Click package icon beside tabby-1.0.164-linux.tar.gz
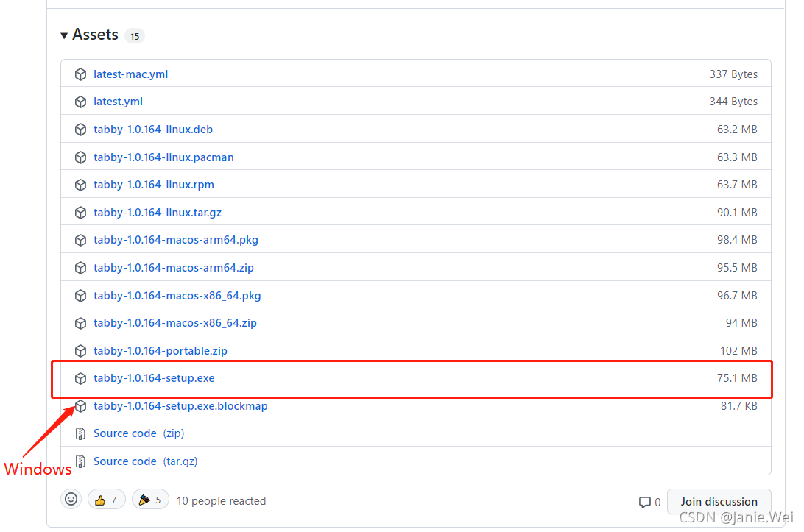Screen dimensions: 804x532 click(x=80, y=213)
